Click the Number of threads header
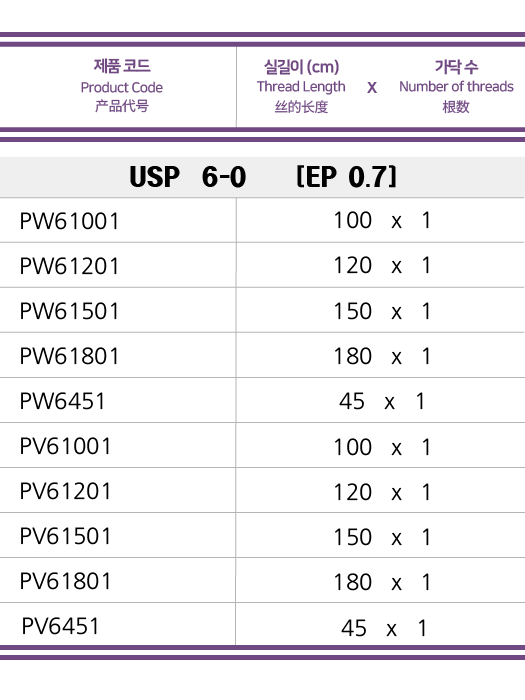This screenshot has height=700, width=525. tap(456, 86)
